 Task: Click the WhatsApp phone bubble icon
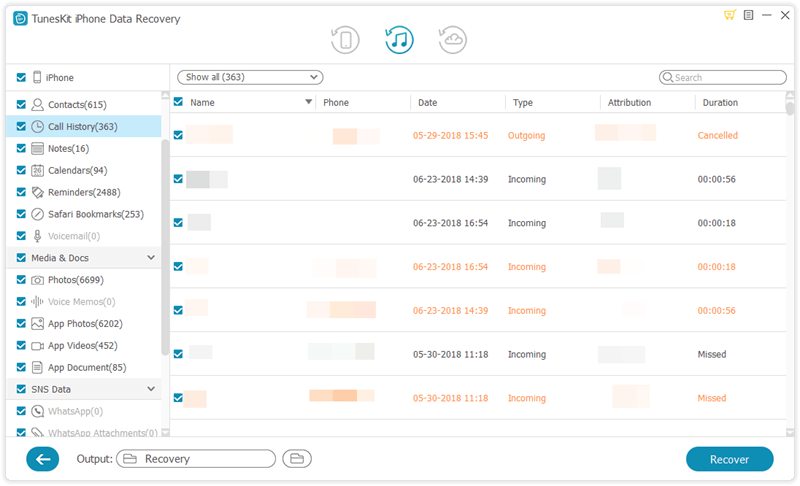(x=37, y=411)
